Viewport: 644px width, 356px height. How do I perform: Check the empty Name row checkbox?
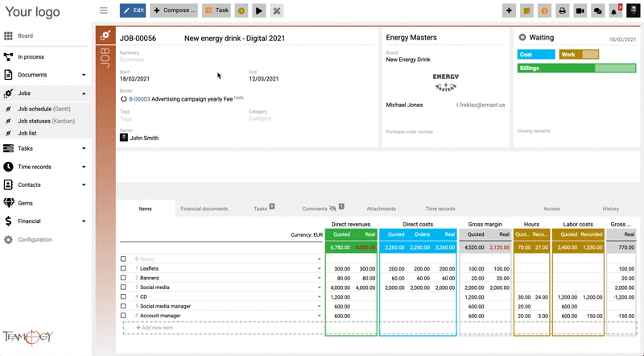(123, 259)
